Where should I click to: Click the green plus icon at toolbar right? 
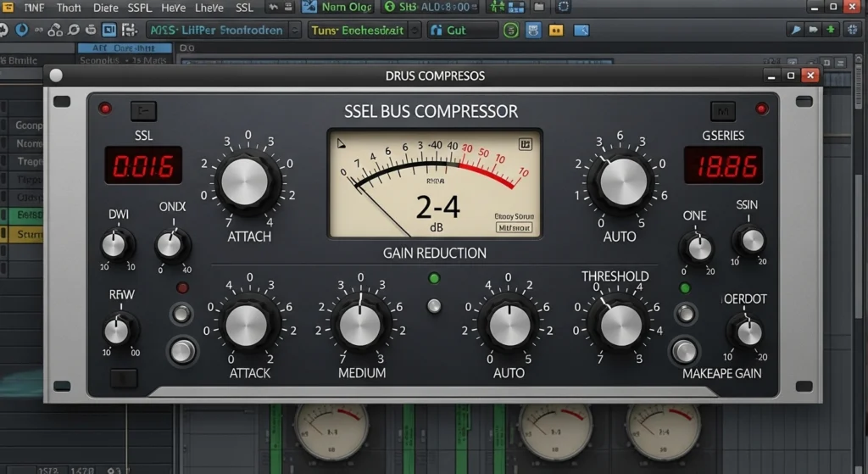coord(831,30)
